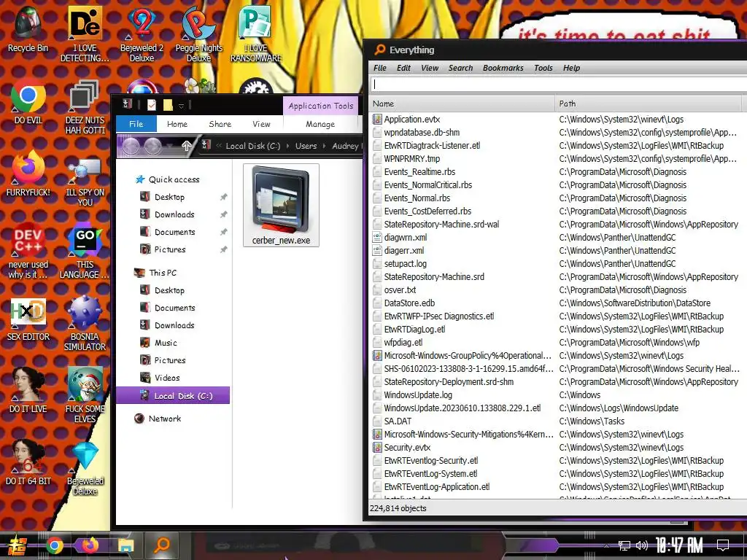The height and width of the screenshot is (560, 747).
Task: Open the ILL SPY ON YOU shortcut
Action: pyautogui.click(x=85, y=180)
